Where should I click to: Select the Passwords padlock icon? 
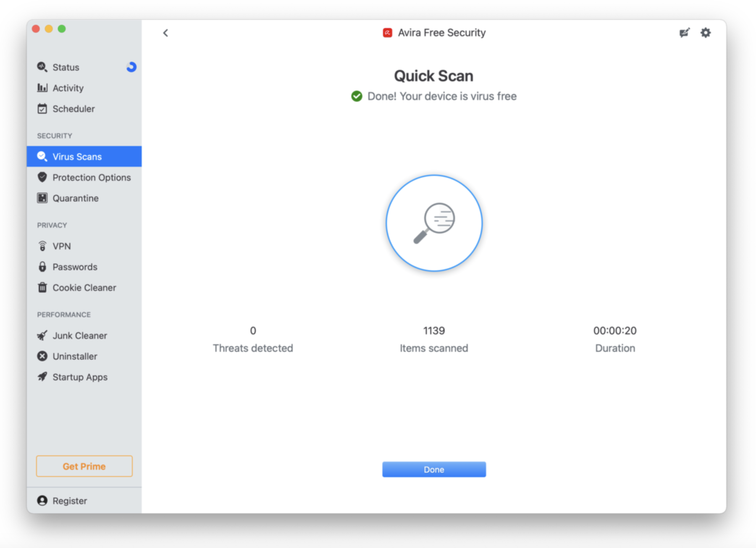[x=42, y=267]
